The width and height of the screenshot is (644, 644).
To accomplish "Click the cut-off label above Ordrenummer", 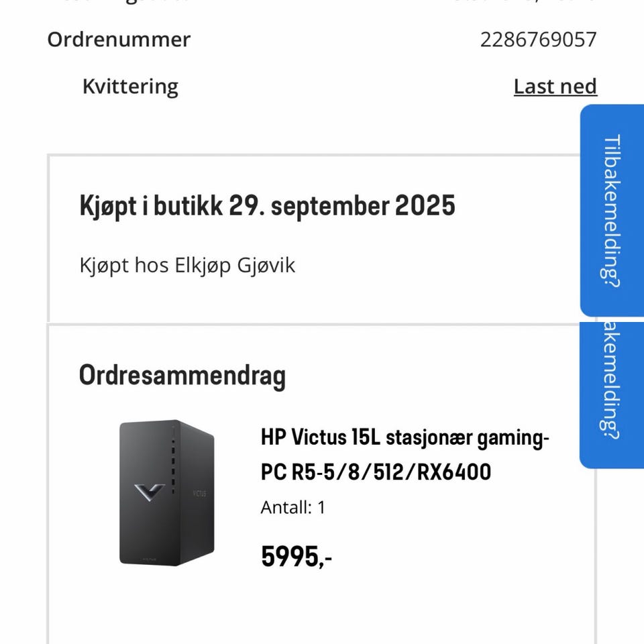I will tap(119, 2).
